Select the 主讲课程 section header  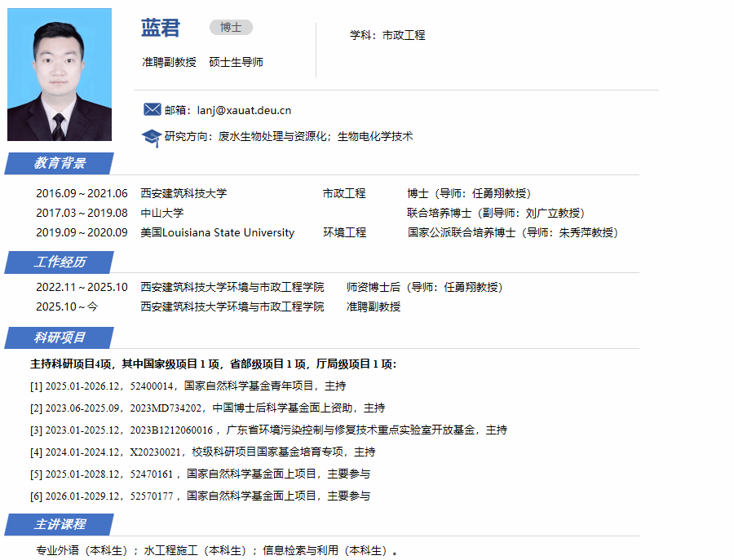tap(60, 524)
